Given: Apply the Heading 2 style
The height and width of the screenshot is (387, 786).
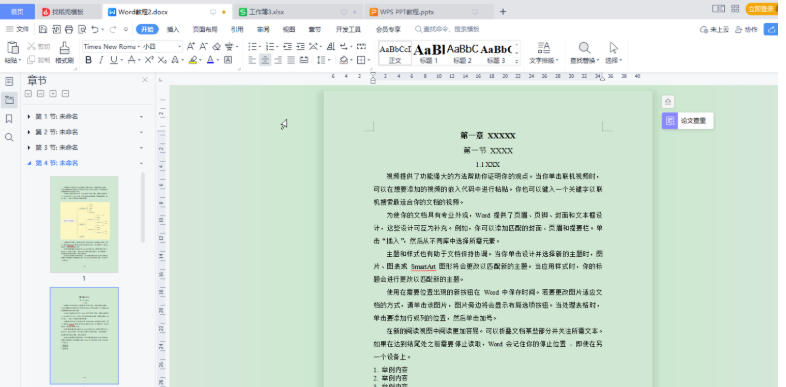Looking at the screenshot, I should click(x=462, y=53).
